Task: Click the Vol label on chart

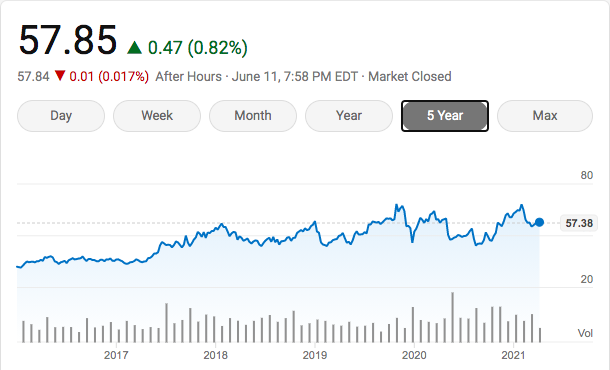Action: pos(585,333)
